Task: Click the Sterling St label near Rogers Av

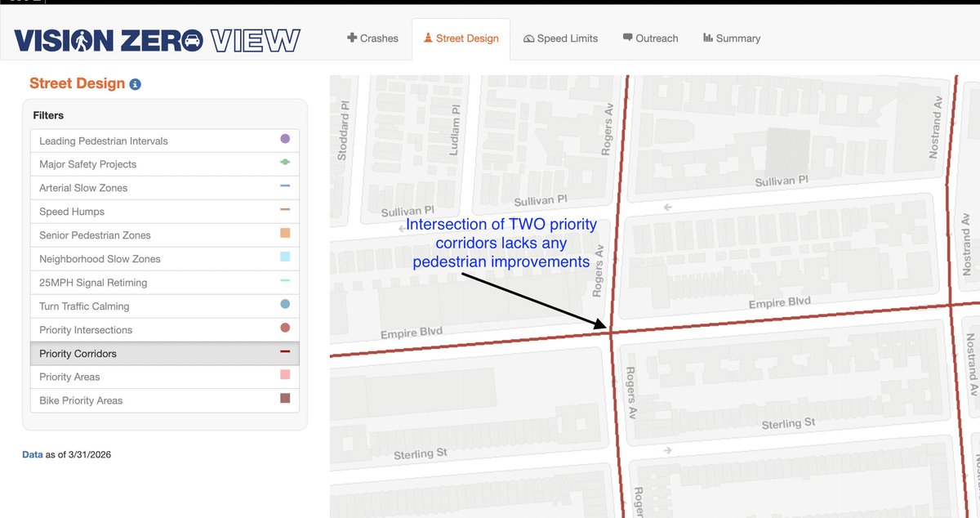Action: click(788, 424)
